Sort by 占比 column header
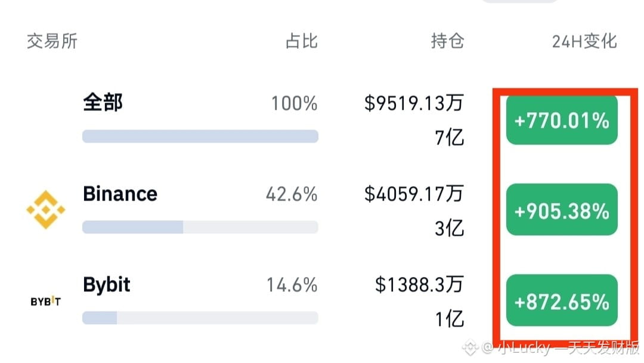Screen dimensions: 644x363 pos(302,41)
